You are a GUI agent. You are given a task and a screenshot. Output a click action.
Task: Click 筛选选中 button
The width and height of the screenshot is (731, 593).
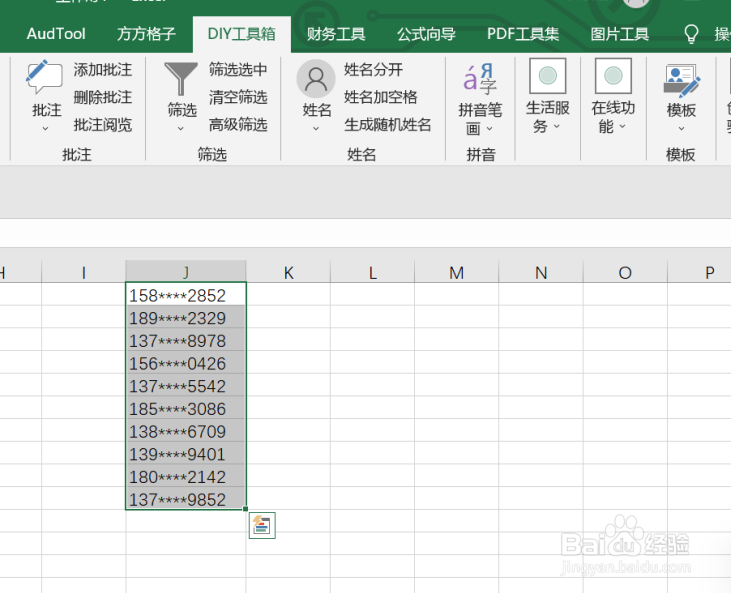pos(238,69)
